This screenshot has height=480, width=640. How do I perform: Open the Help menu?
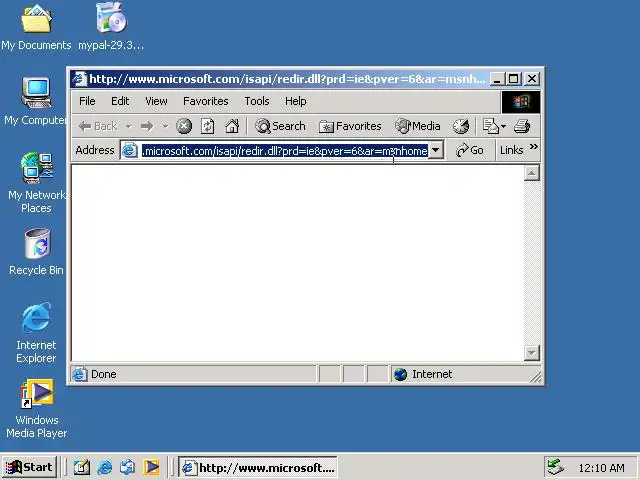pyautogui.click(x=296, y=101)
